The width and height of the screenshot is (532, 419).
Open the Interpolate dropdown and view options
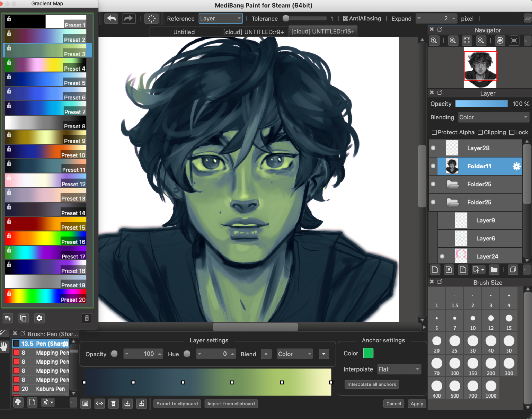coord(399,369)
